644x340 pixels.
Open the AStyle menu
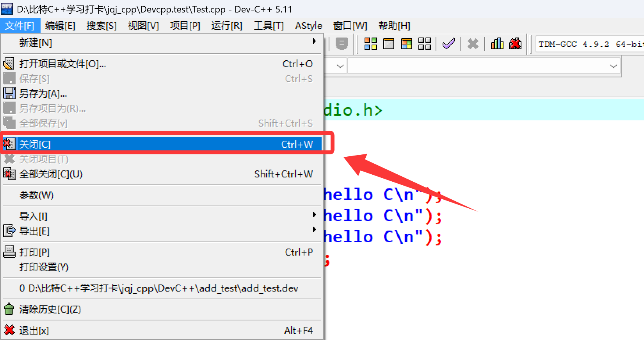(308, 26)
